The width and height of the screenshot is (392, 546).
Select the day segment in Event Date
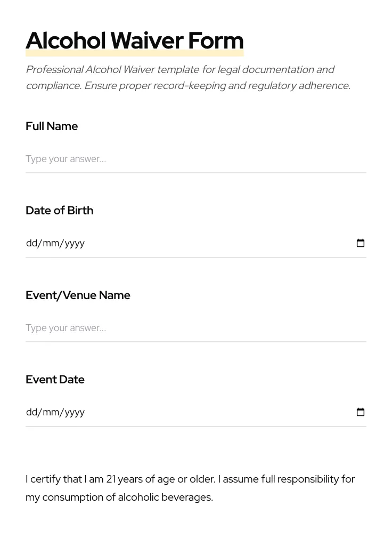click(31, 412)
